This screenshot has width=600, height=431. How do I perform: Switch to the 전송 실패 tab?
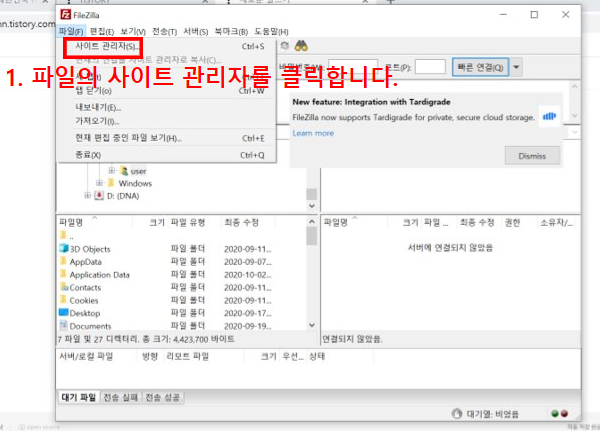[121, 397]
